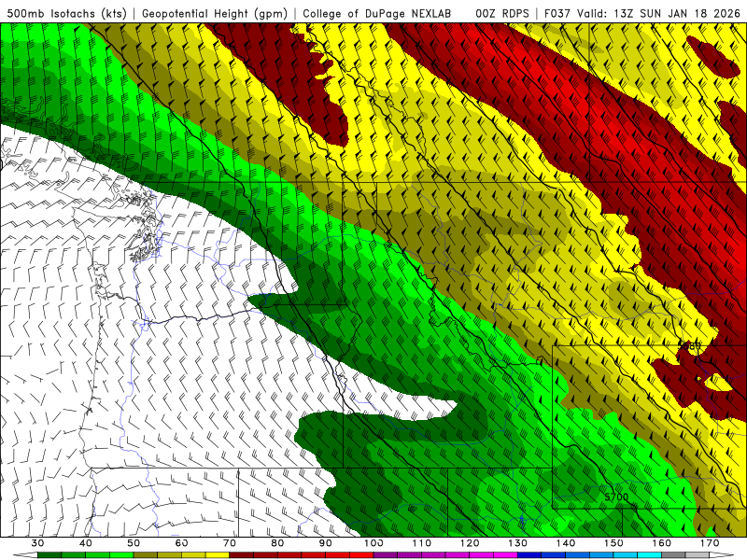Click the '5700' height contour label
This screenshot has height=560, width=747.
[x=616, y=497]
